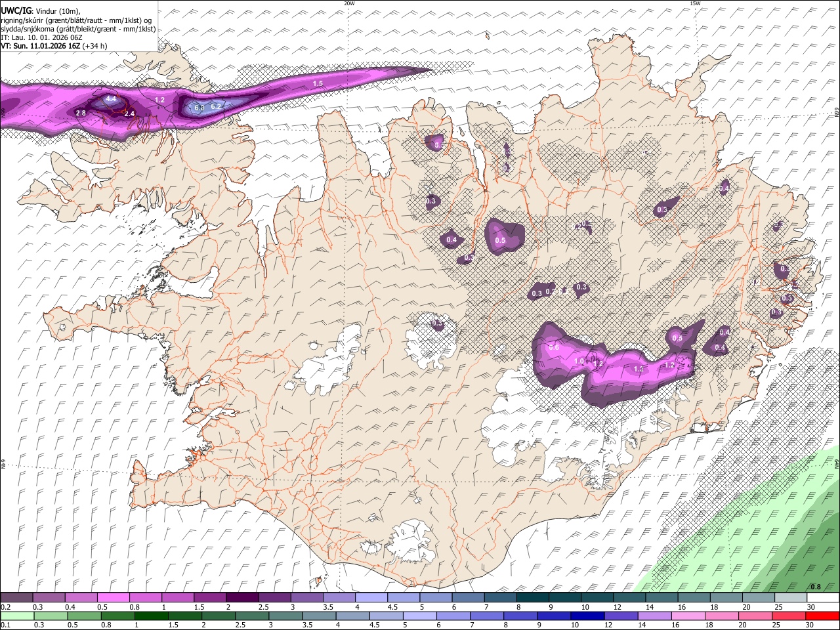840x630 pixels.
Task: Click the 2.8 snowfall value label
Action: 81,114
